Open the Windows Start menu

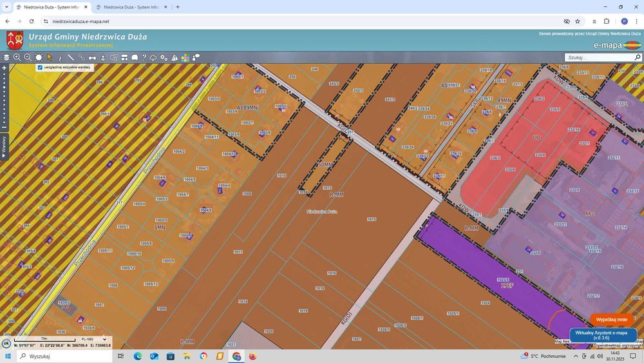coord(8,356)
